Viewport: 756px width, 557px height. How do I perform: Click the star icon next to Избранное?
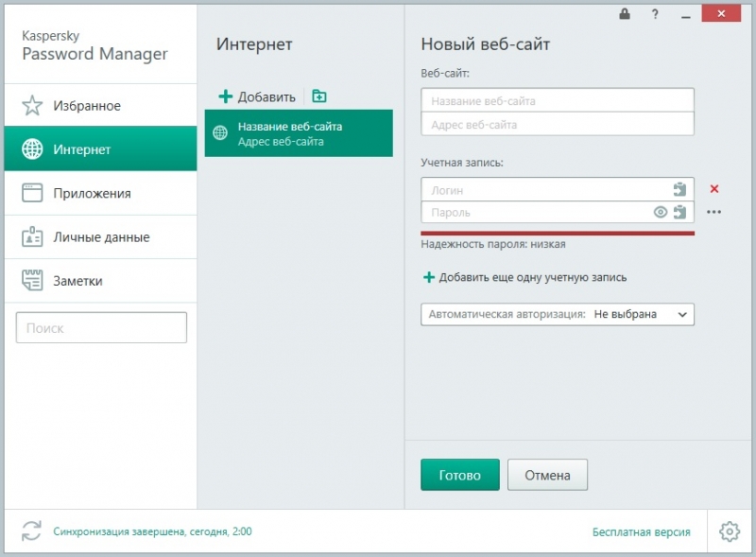[x=32, y=105]
